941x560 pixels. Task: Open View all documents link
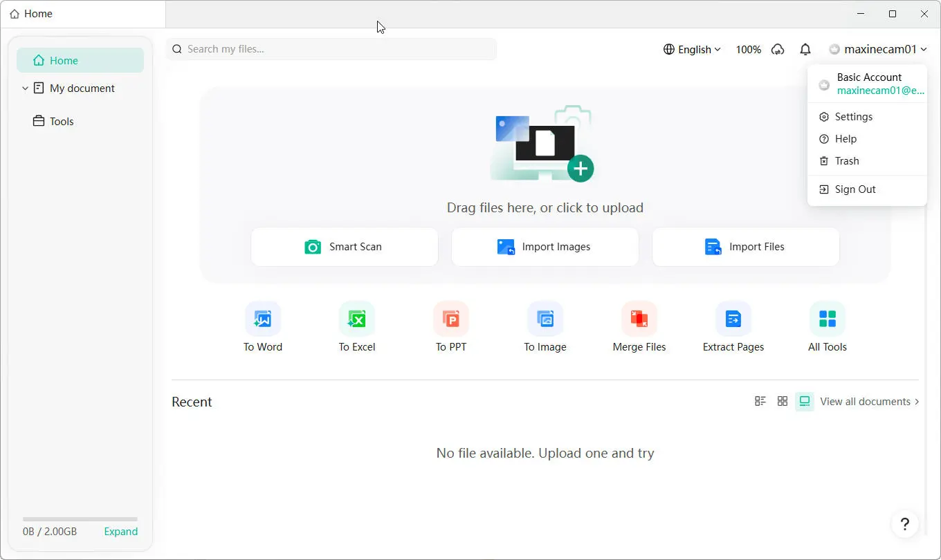[870, 401]
